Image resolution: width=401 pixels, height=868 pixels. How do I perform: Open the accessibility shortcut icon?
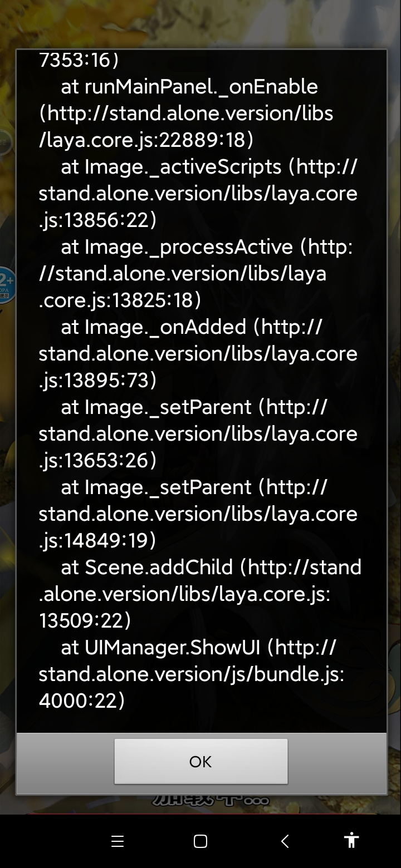point(351,840)
